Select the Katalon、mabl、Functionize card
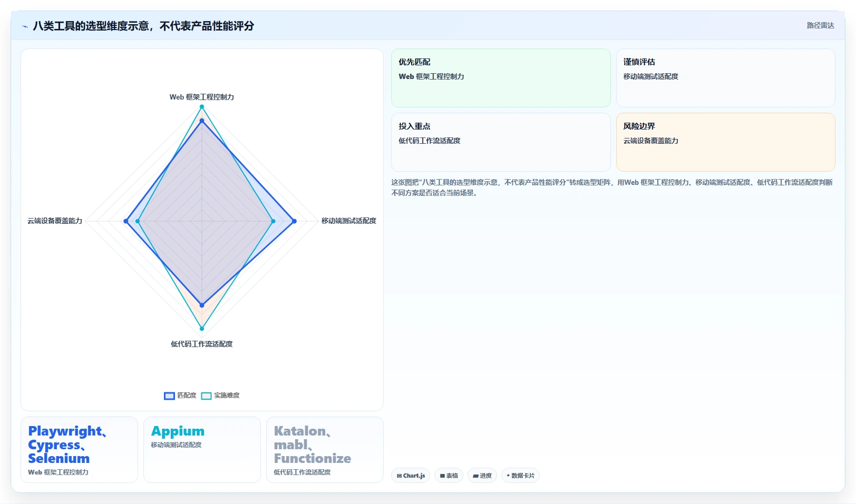The width and height of the screenshot is (856, 504). [x=325, y=450]
